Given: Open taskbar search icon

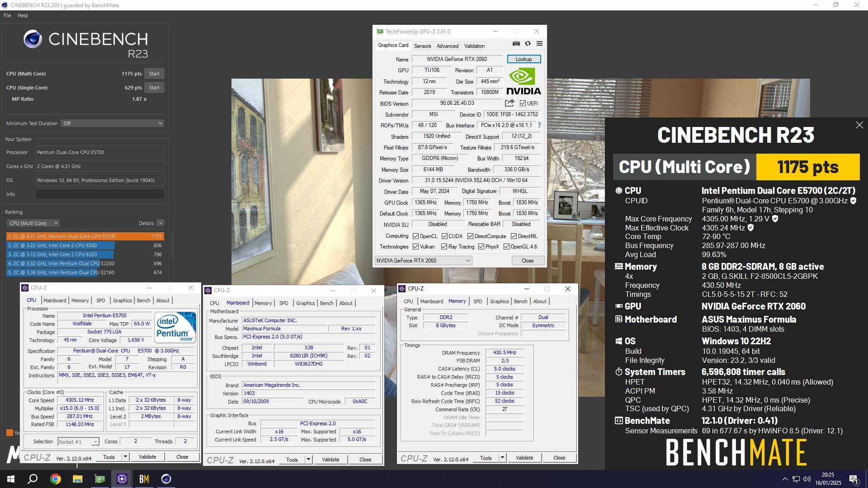Looking at the screenshot, I should tap(33, 479).
